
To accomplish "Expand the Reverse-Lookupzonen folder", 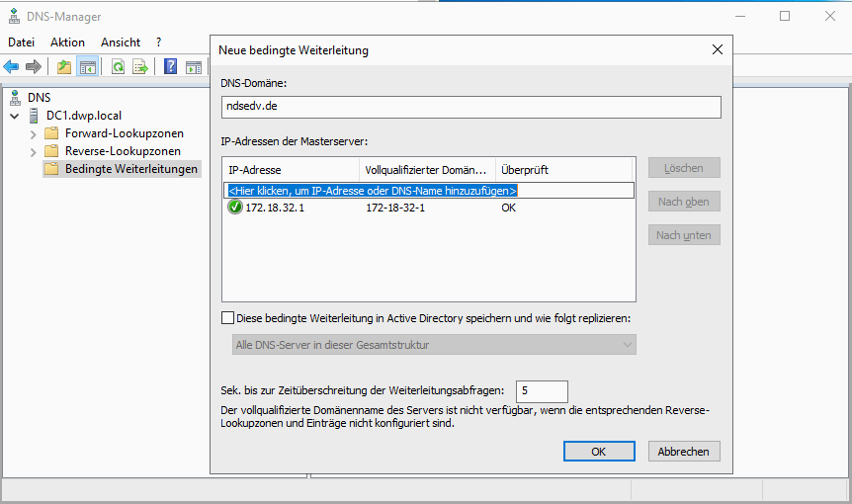I will pyautogui.click(x=34, y=151).
